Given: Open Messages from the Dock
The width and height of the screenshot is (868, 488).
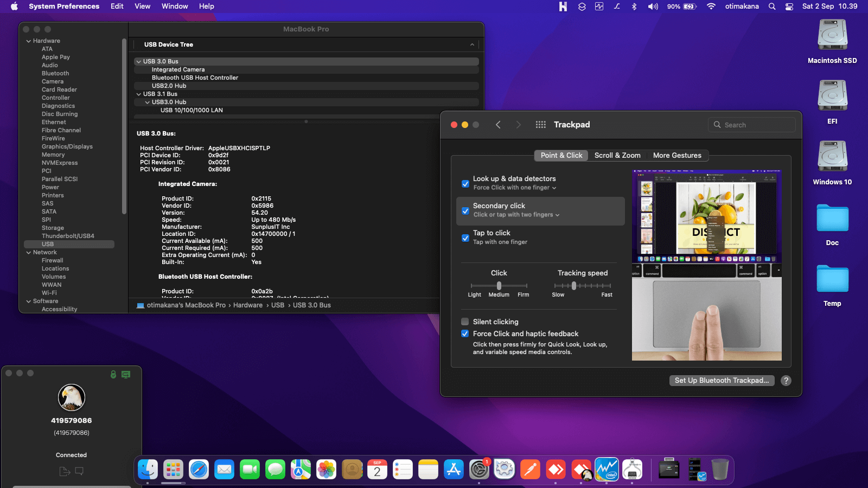Looking at the screenshot, I should point(275,470).
